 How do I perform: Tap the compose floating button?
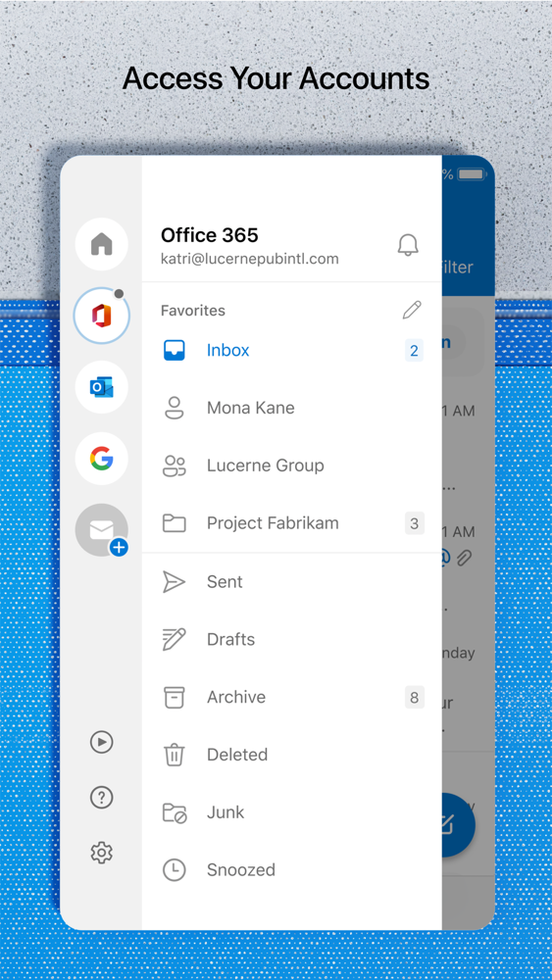pyautogui.click(x=456, y=824)
